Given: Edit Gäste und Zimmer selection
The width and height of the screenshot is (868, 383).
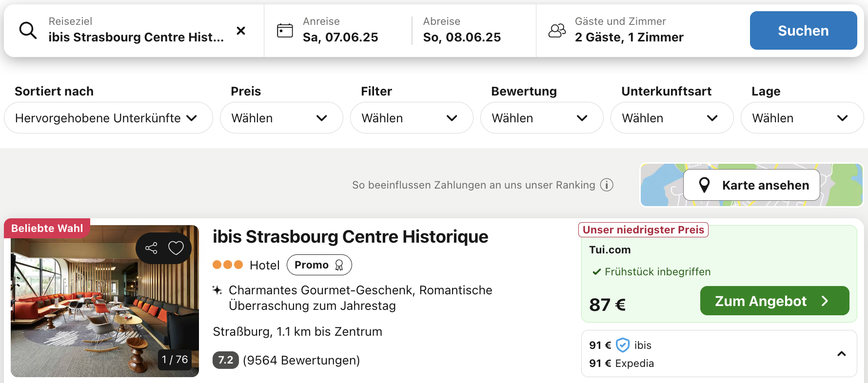Looking at the screenshot, I should pyautogui.click(x=629, y=30).
